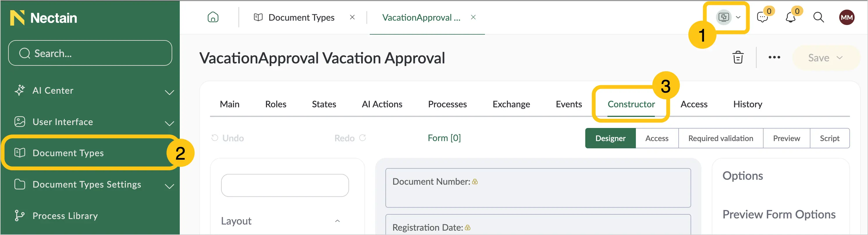Switch to Required validation mode
The width and height of the screenshot is (868, 235).
[x=721, y=138]
